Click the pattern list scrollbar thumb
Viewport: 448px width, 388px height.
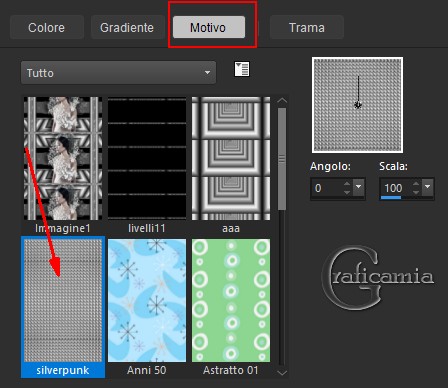pyautogui.click(x=282, y=159)
